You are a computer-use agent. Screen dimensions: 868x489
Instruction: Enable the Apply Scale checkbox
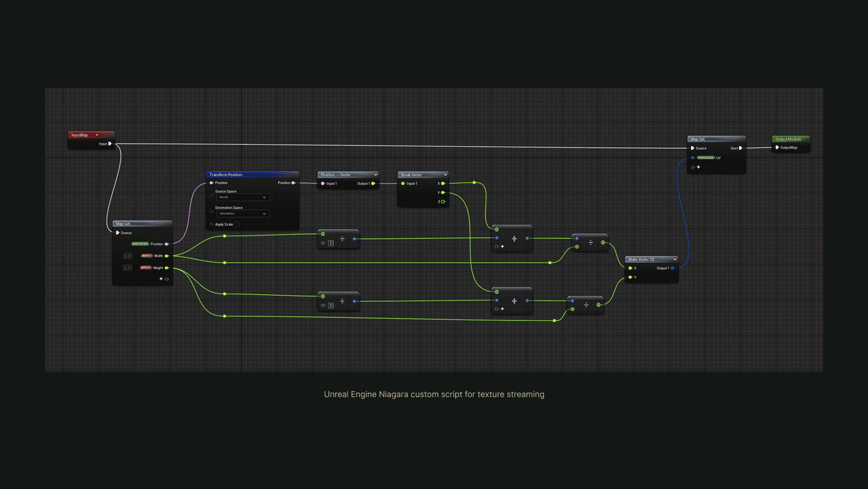coord(237,225)
